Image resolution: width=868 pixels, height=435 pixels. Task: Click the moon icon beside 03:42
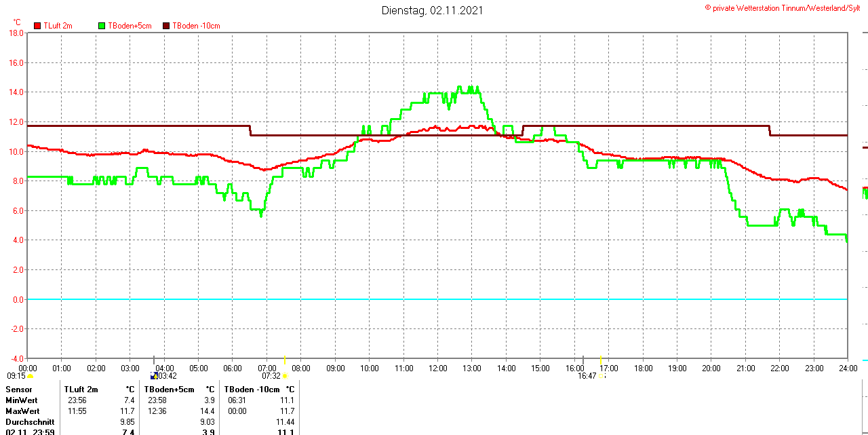[153, 375]
